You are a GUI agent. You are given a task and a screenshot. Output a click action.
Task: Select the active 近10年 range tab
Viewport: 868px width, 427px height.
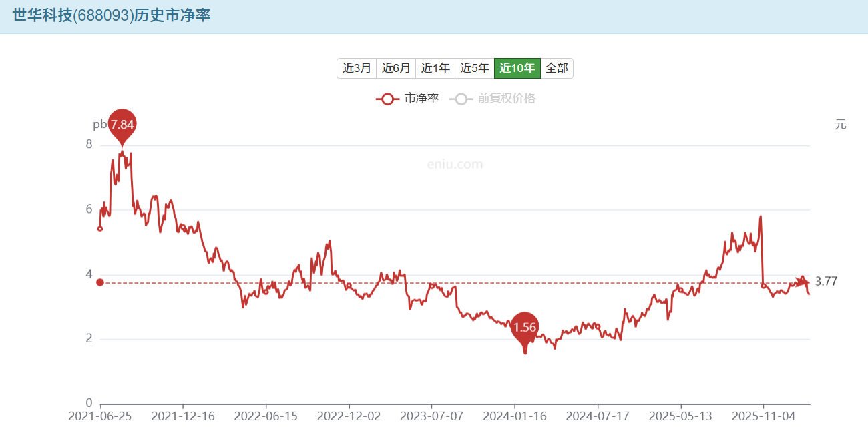coord(517,68)
